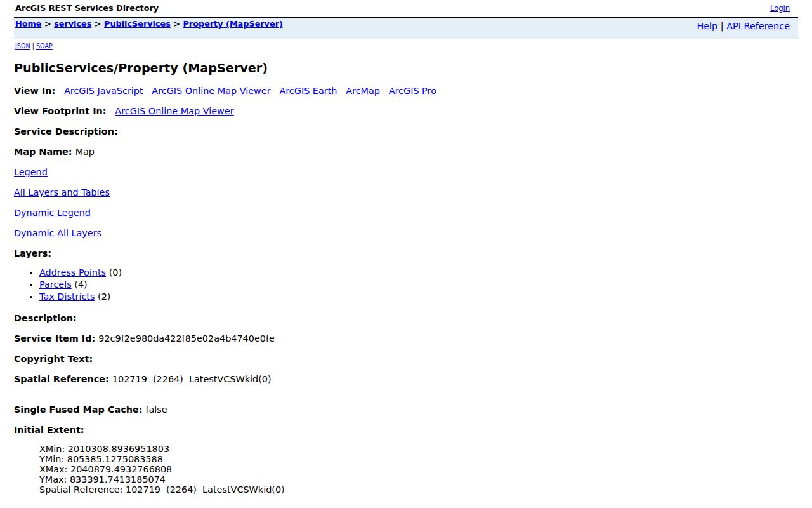
Task: Open the Help link
Action: [707, 26]
